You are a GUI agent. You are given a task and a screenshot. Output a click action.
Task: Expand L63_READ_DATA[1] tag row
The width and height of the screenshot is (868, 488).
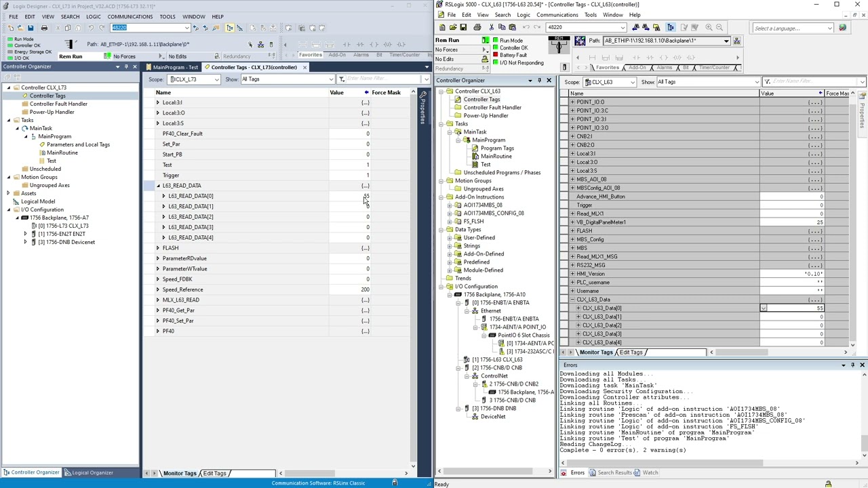click(x=163, y=206)
